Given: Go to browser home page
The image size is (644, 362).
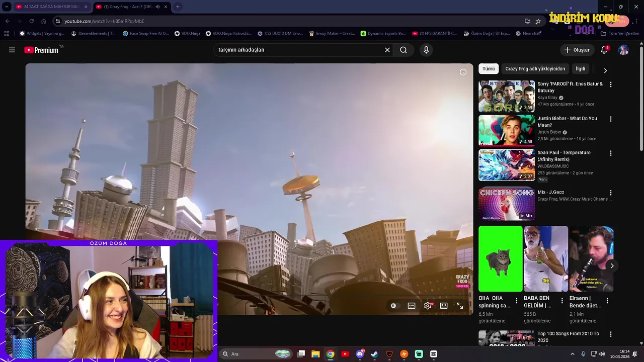Looking at the screenshot, I should pyautogui.click(x=43, y=21).
